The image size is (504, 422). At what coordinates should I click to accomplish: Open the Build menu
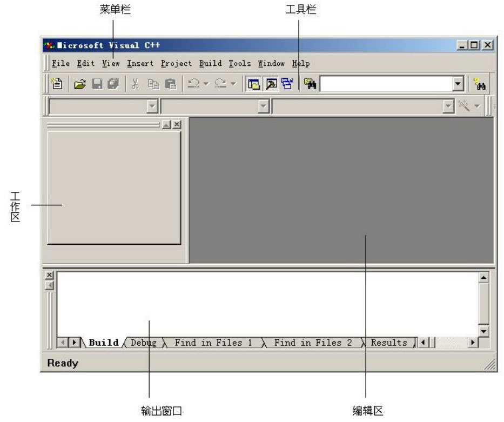[x=211, y=64]
